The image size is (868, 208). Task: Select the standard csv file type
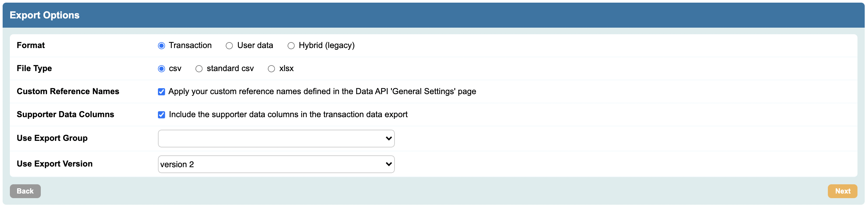tap(199, 69)
